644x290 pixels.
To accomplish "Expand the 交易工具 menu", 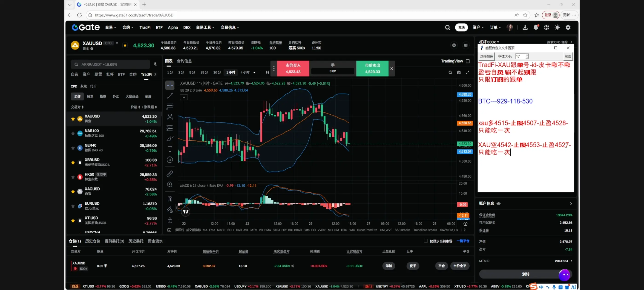I will [205, 28].
